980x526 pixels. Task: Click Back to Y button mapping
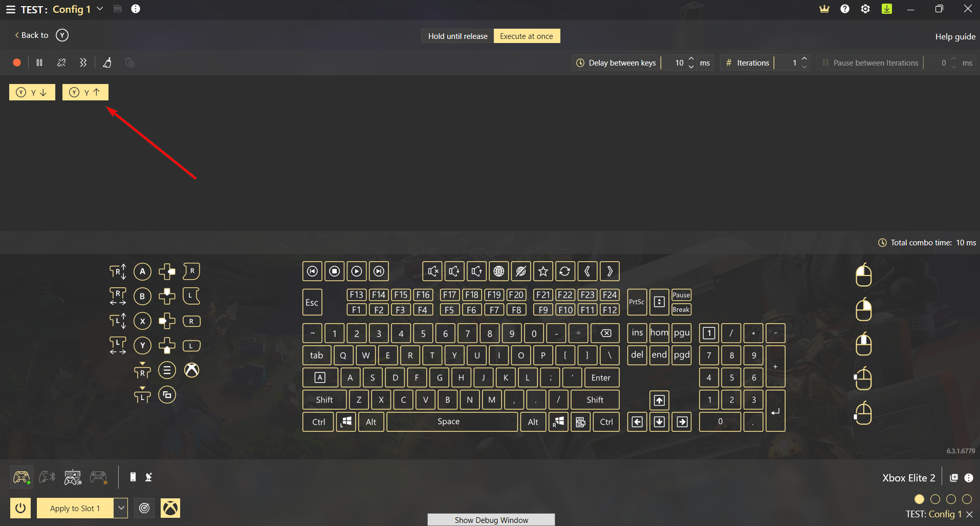tap(41, 35)
